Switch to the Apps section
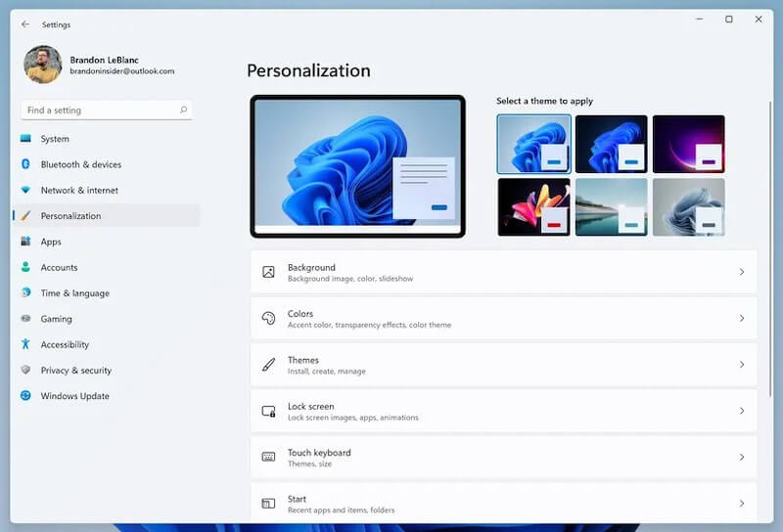This screenshot has width=783, height=532. pyautogui.click(x=51, y=242)
